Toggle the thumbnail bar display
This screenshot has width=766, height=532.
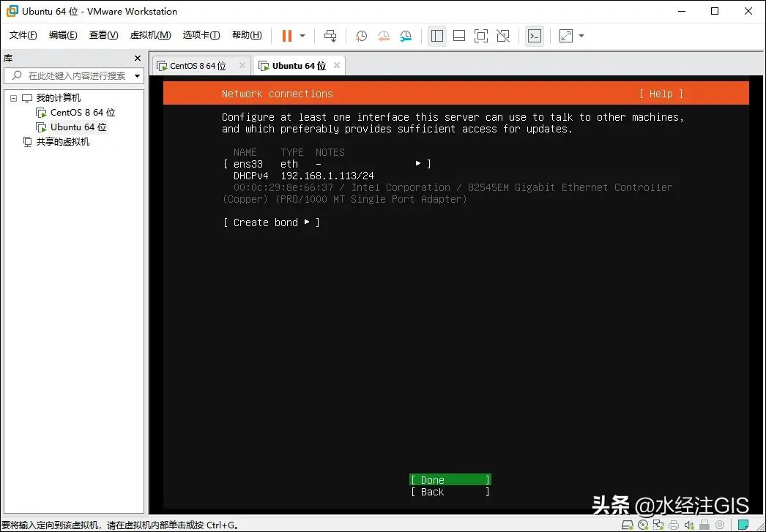coord(459,35)
